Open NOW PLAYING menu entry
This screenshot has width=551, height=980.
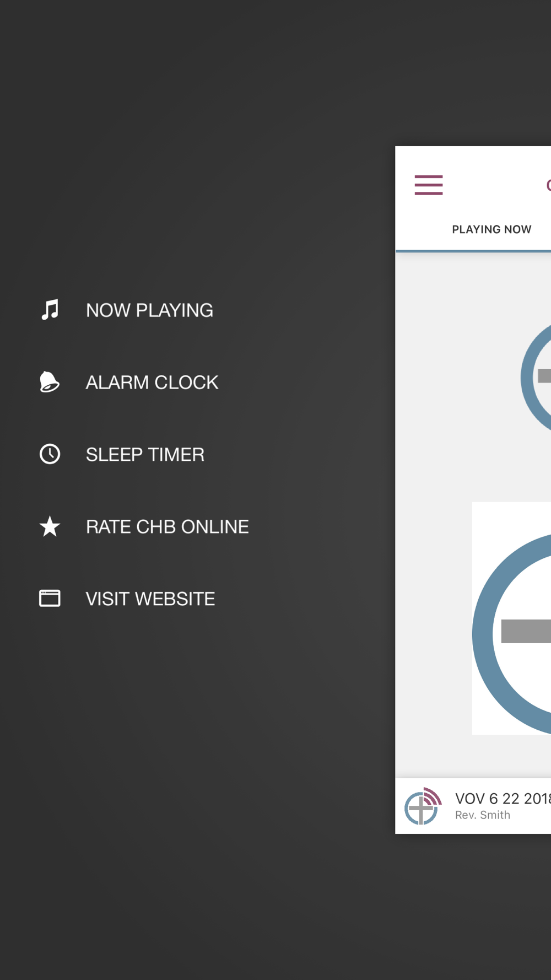click(x=149, y=310)
